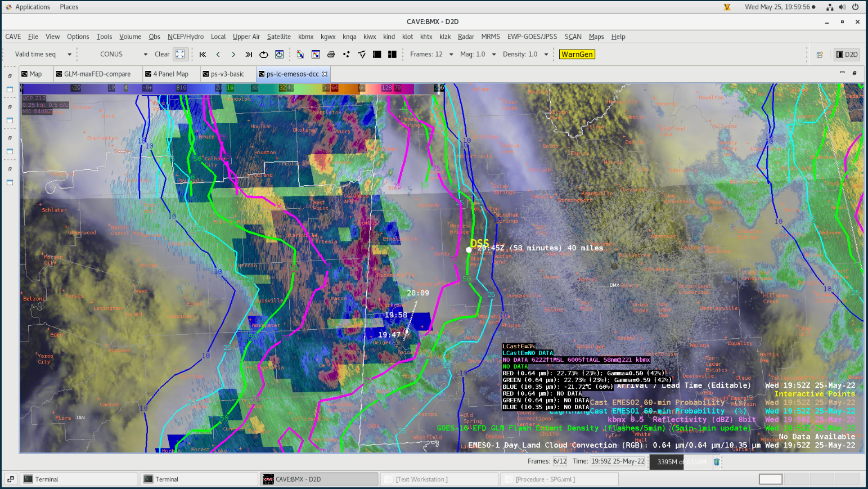Click the image combination icon

click(300, 55)
